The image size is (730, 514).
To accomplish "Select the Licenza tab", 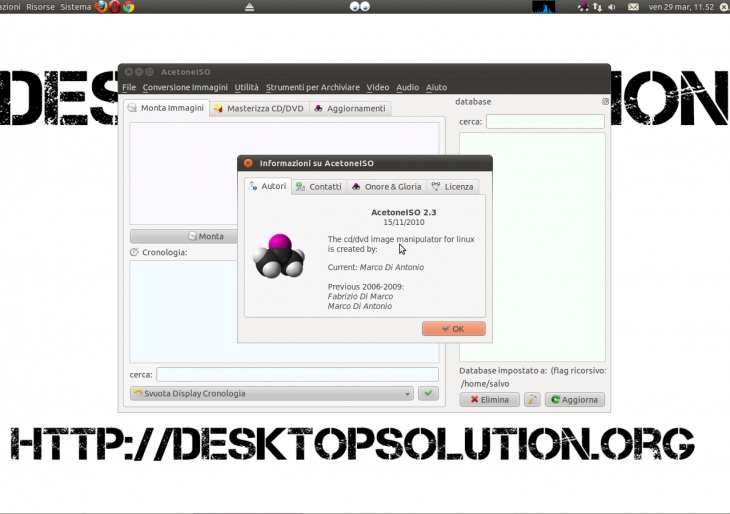I will (453, 187).
